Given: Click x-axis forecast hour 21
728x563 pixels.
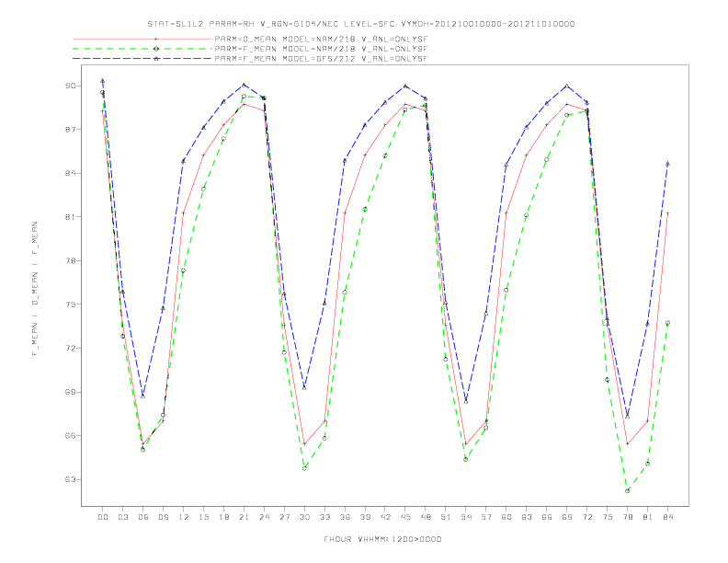Looking at the screenshot, I should click(244, 517).
